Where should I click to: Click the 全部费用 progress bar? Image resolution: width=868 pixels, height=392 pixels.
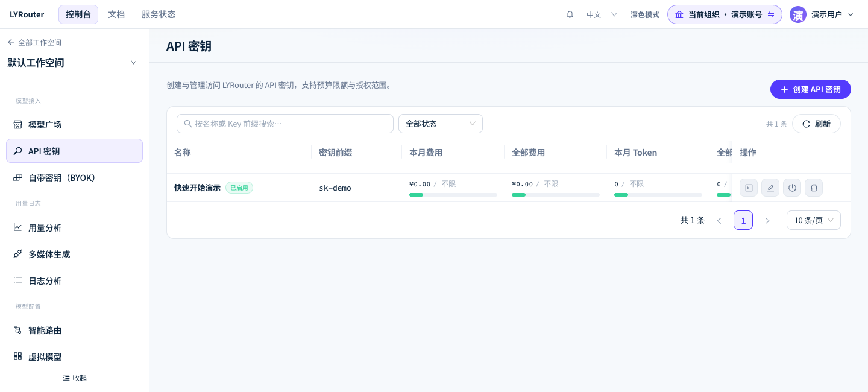coord(556,195)
